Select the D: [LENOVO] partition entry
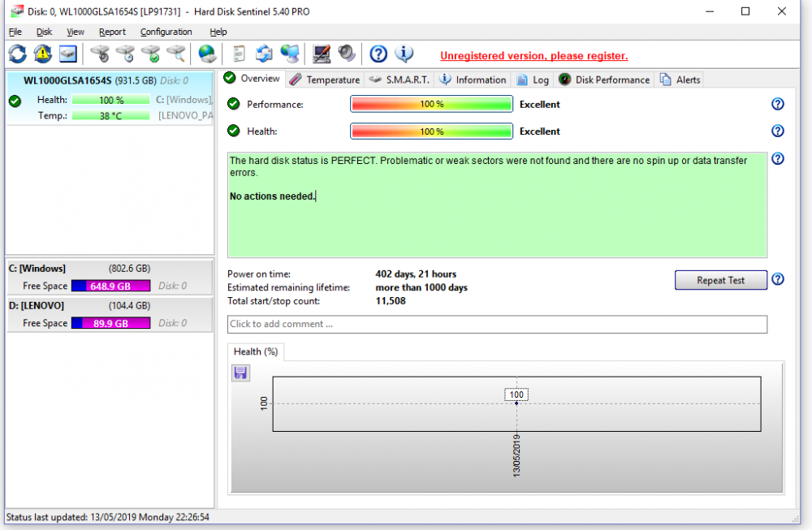Viewport: 812px width, 530px height. (110, 314)
